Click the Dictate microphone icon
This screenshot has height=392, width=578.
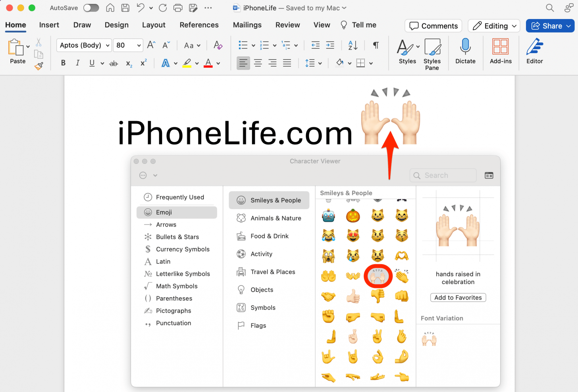tap(465, 47)
